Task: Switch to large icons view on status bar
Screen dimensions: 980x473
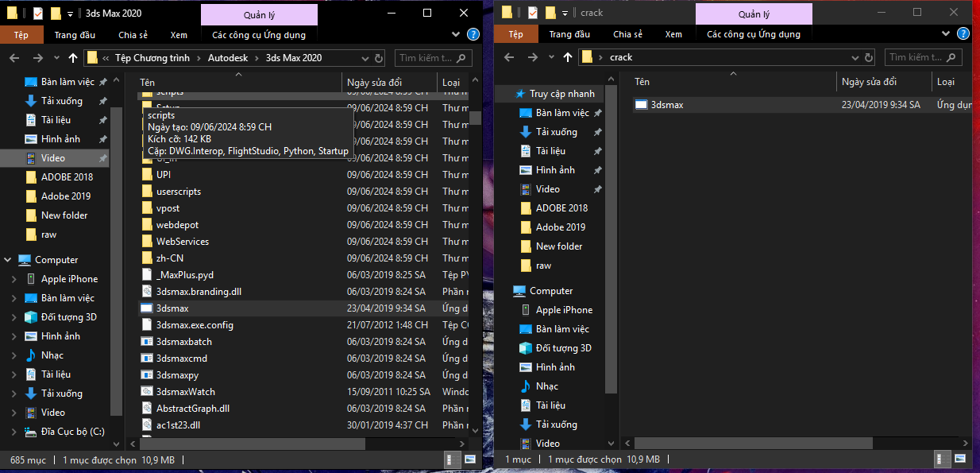Action: [x=471, y=459]
